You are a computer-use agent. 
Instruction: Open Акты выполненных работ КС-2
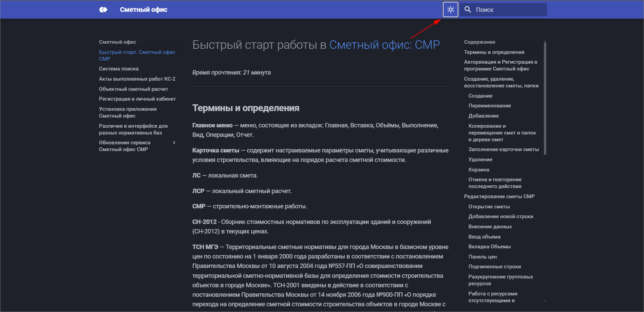click(137, 79)
